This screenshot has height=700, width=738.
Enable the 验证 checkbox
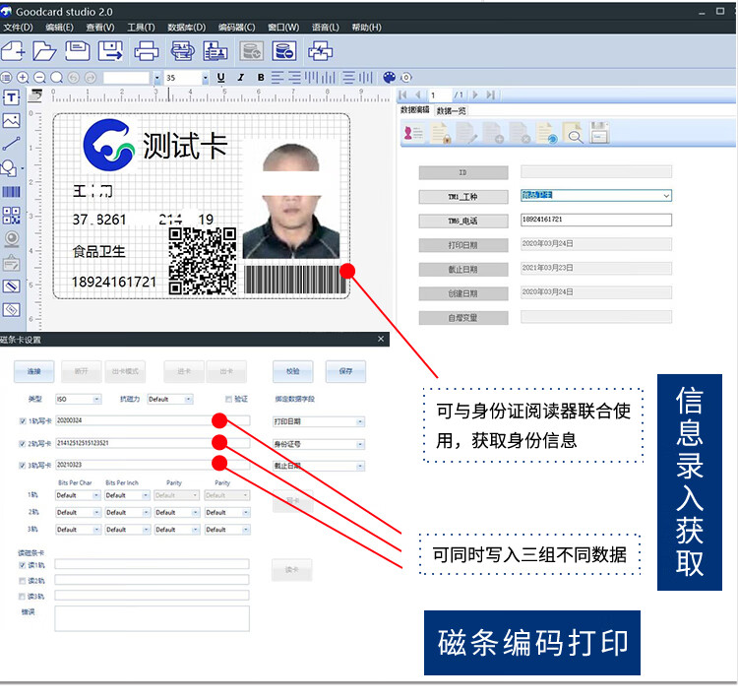point(228,399)
